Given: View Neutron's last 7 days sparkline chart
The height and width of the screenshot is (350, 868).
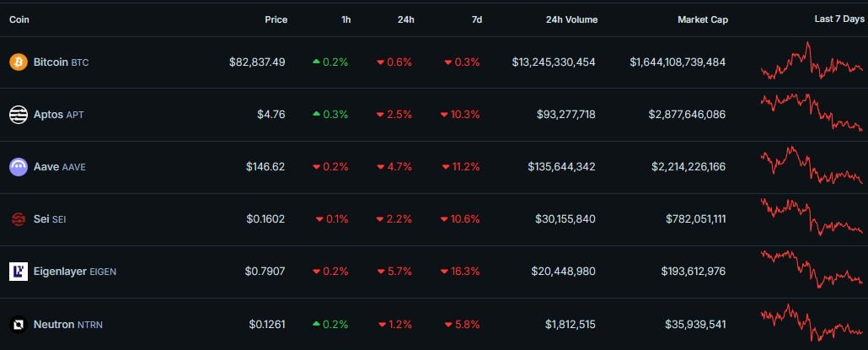Looking at the screenshot, I should [811, 324].
